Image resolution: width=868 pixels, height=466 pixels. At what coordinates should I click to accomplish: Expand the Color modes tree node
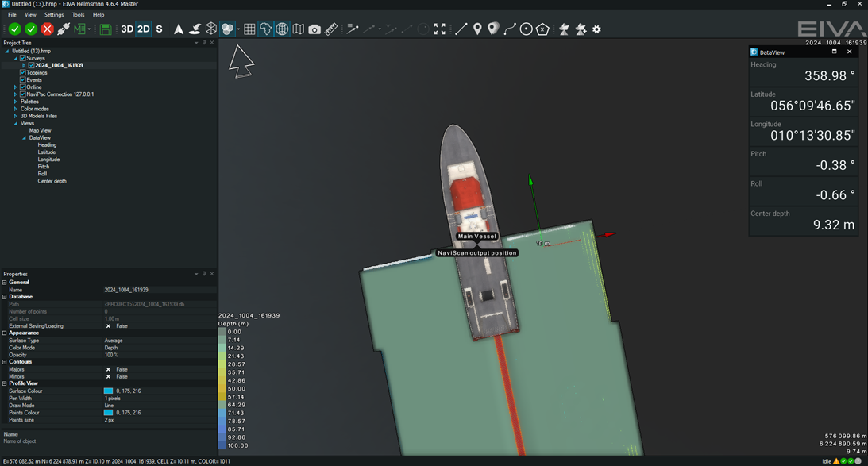[16, 109]
